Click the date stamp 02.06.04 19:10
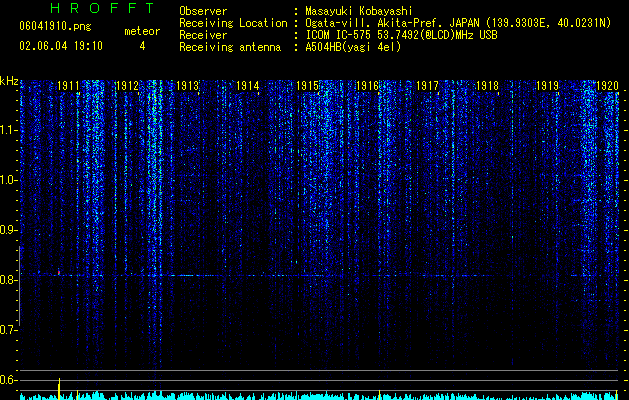Image resolution: width=629 pixels, height=400 pixels. click(61, 46)
